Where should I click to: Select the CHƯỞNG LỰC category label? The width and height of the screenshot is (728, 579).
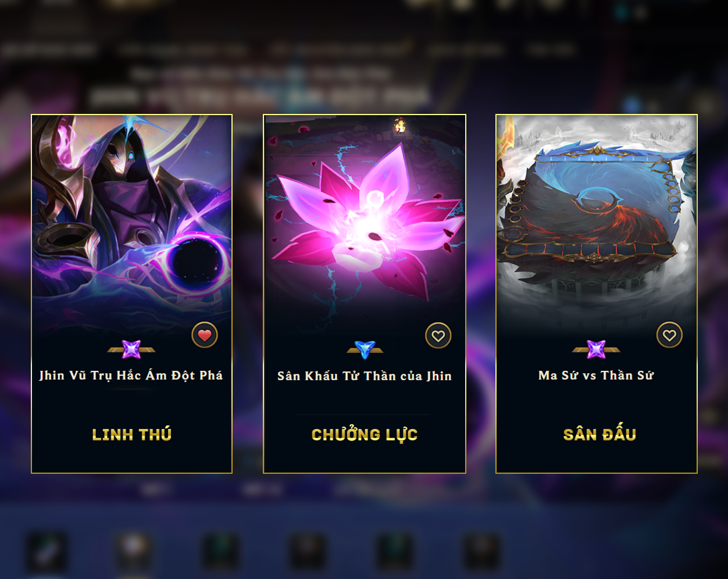365,434
